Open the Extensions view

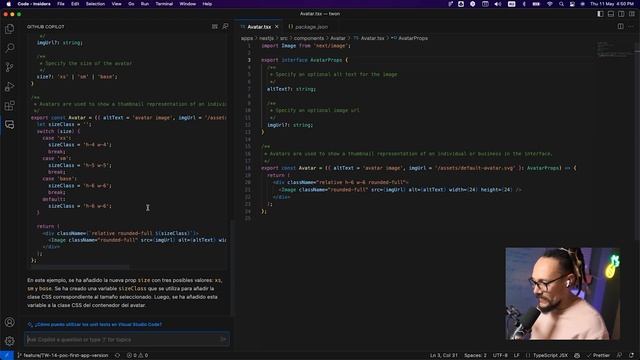coord(9,106)
